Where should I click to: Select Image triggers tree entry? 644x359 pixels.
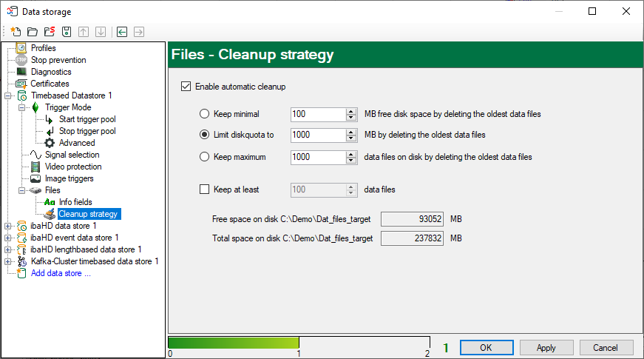point(69,178)
